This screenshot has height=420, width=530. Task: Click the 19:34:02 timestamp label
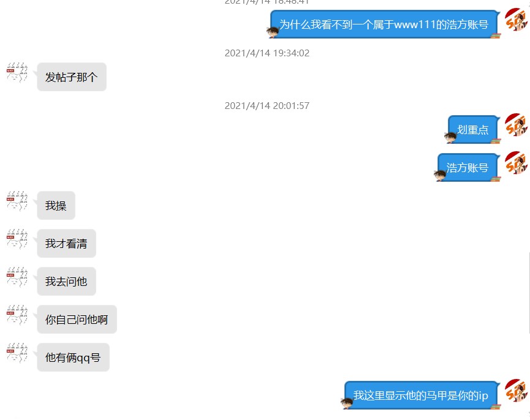tap(267, 53)
